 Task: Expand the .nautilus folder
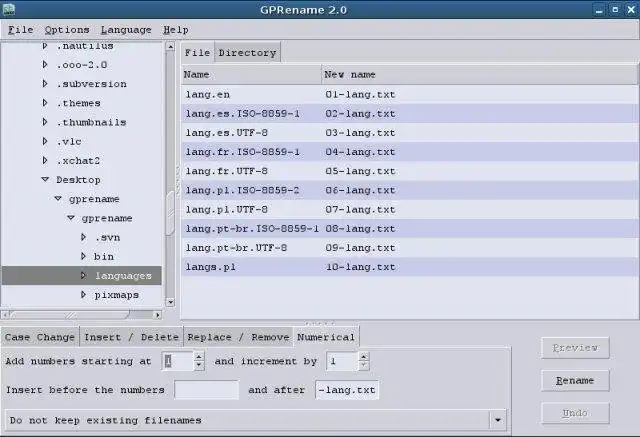click(x=45, y=46)
